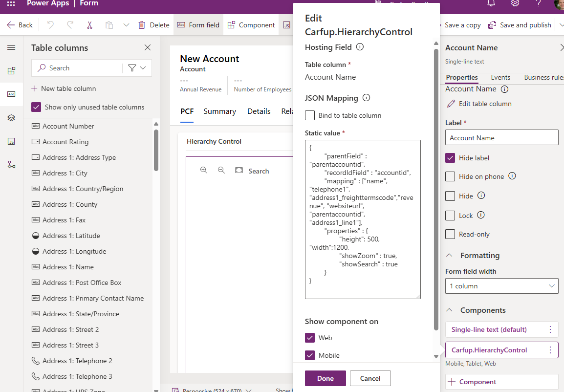
Task: Open the Business rules sidebar icon
Action: click(12, 165)
